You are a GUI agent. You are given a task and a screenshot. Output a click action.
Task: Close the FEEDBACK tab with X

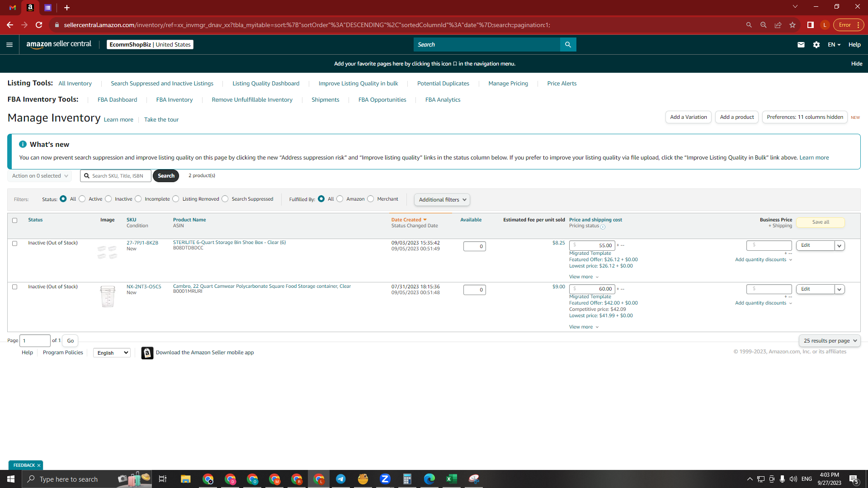coord(39,465)
